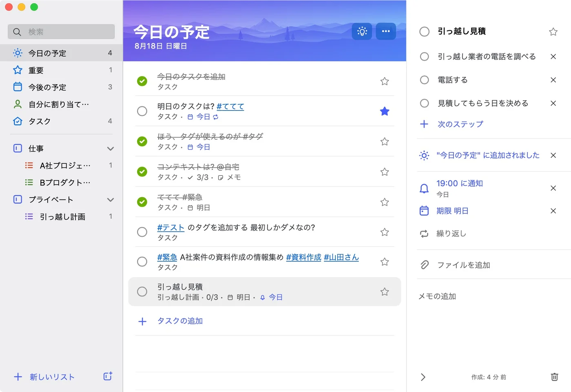Delete the step 見積してもらう日を決める
571x392 pixels.
coord(553,104)
